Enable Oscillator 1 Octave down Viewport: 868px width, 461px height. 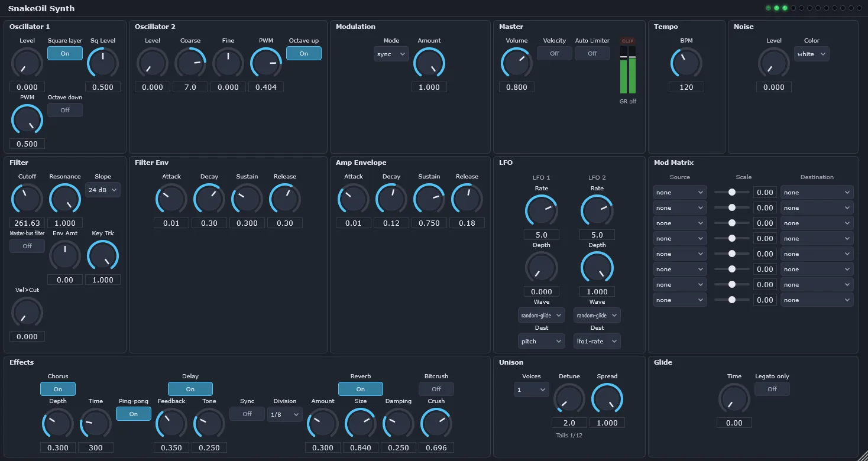click(x=65, y=110)
